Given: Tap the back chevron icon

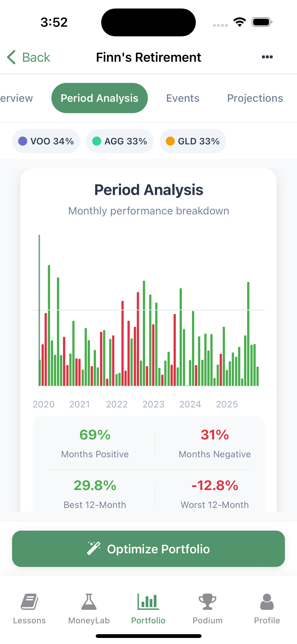Looking at the screenshot, I should (11, 57).
